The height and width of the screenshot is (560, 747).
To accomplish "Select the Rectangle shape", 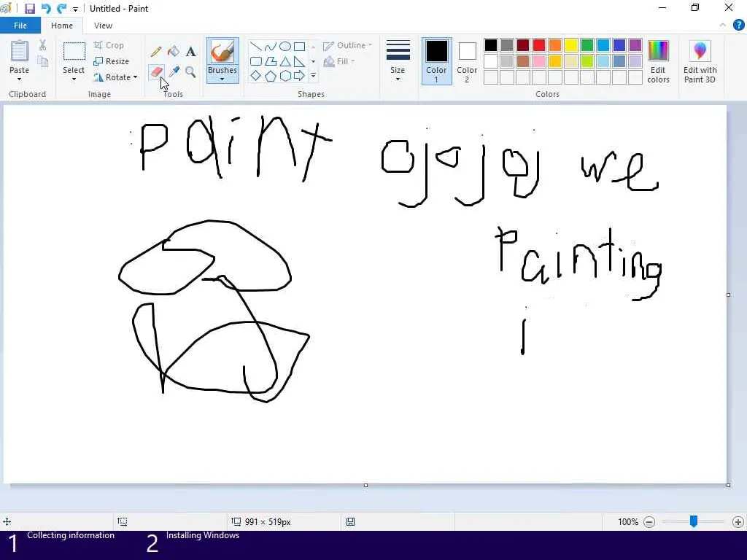I will (x=299, y=47).
